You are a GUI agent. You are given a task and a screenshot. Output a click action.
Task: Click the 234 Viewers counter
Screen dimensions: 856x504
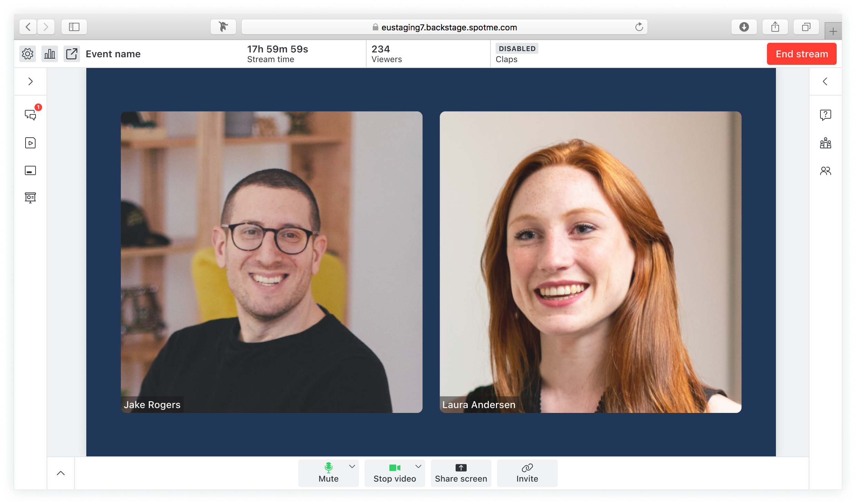387,54
